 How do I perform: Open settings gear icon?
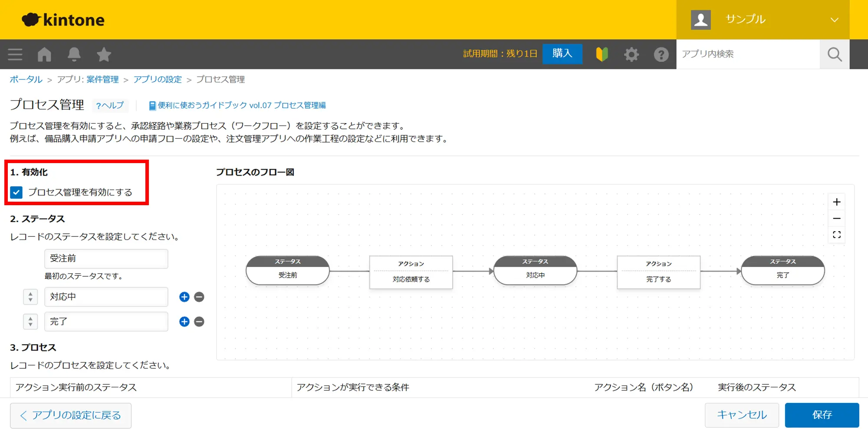tap(631, 55)
